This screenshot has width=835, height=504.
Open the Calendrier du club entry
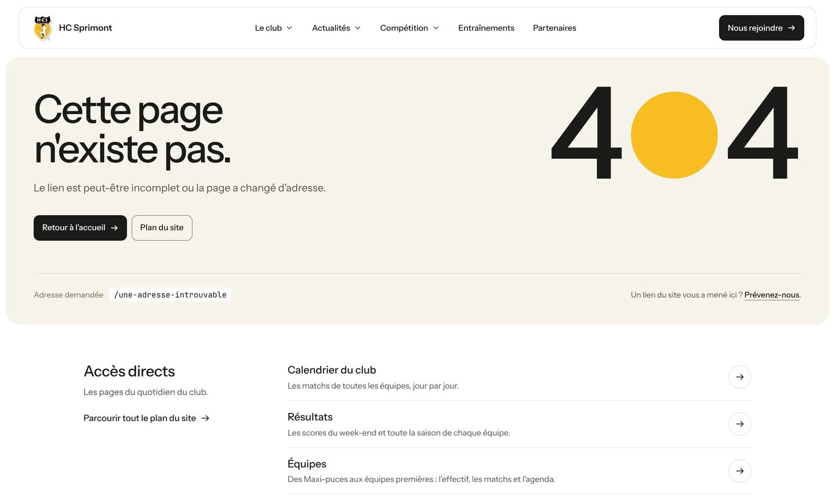pos(520,377)
